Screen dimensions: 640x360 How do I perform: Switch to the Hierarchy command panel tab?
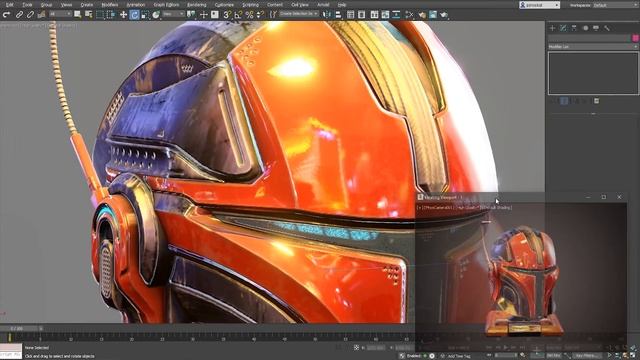click(574, 28)
